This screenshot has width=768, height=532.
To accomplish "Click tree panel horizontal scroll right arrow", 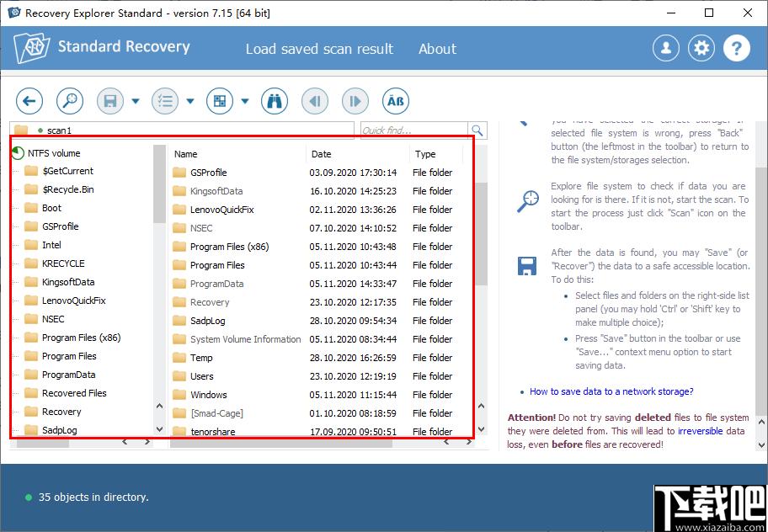I will point(147,442).
